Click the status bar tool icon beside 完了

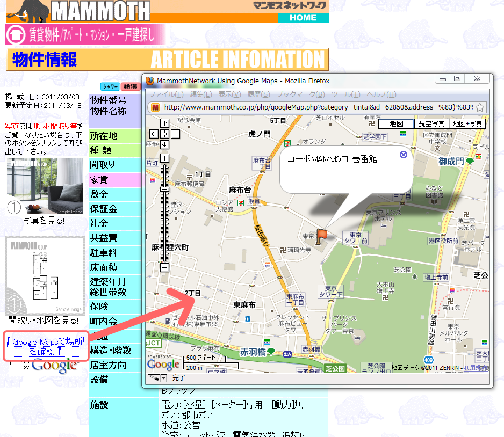pyautogui.click(x=153, y=378)
